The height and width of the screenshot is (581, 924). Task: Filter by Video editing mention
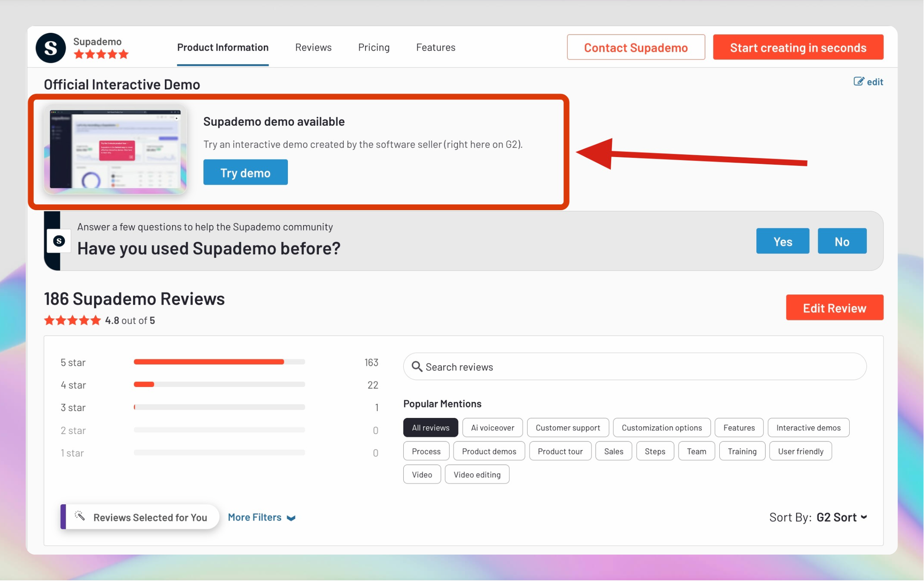(477, 474)
